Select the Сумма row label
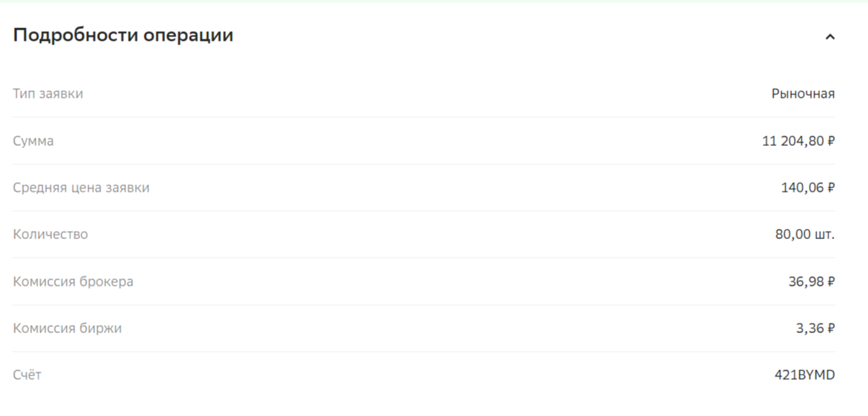 [33, 141]
